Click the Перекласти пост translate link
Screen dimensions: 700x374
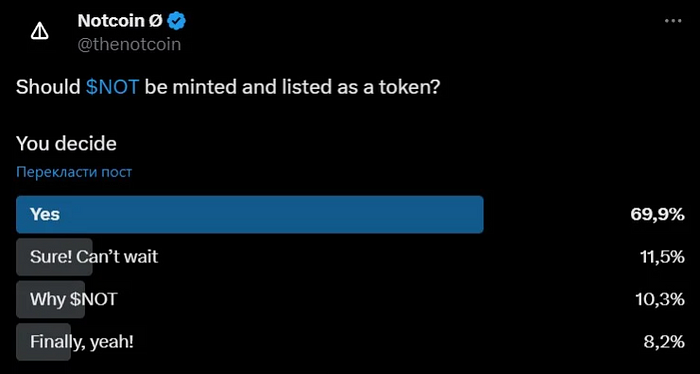[74, 172]
